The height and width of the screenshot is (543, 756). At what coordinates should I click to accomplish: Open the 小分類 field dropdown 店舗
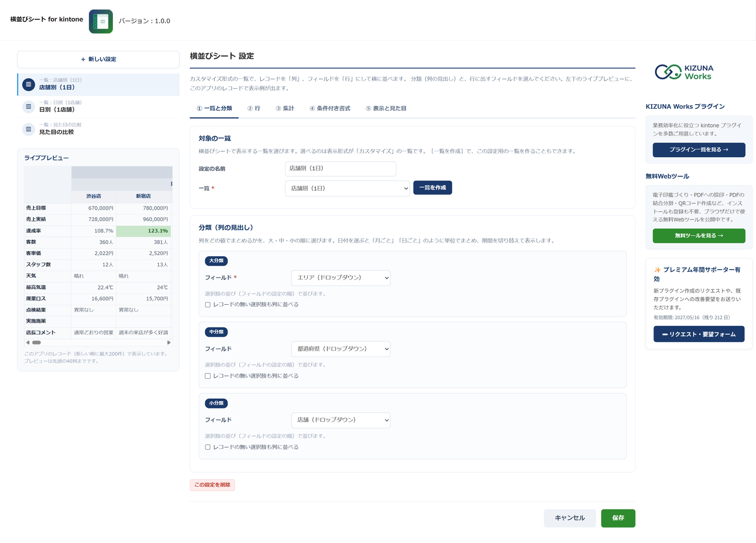[341, 420]
